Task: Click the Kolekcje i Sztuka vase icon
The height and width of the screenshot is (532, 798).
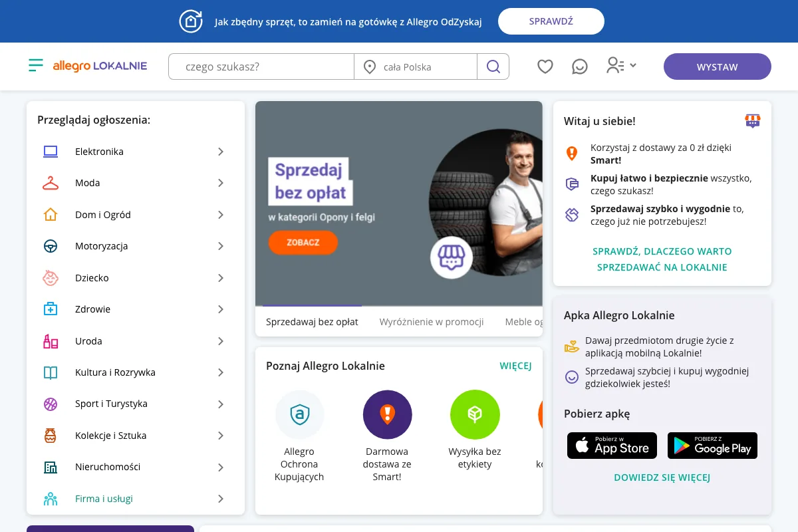Action: (51, 436)
